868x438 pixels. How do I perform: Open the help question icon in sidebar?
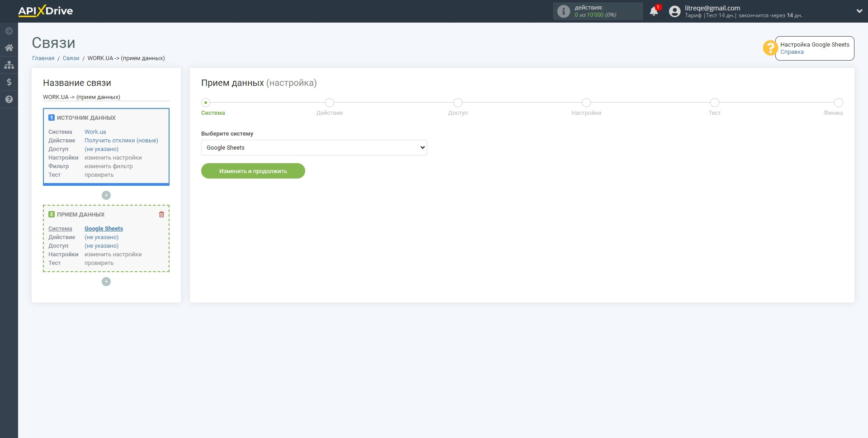(9, 99)
